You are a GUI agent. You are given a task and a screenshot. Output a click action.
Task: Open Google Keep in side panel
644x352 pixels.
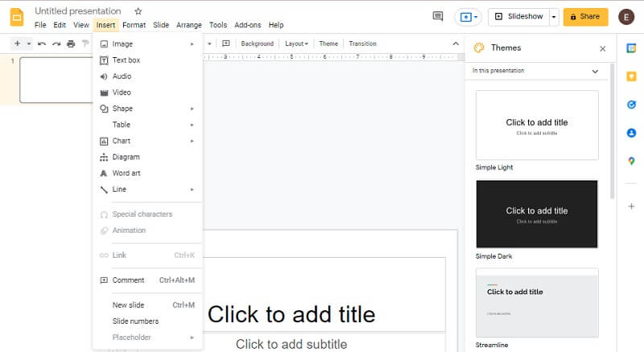click(x=632, y=77)
